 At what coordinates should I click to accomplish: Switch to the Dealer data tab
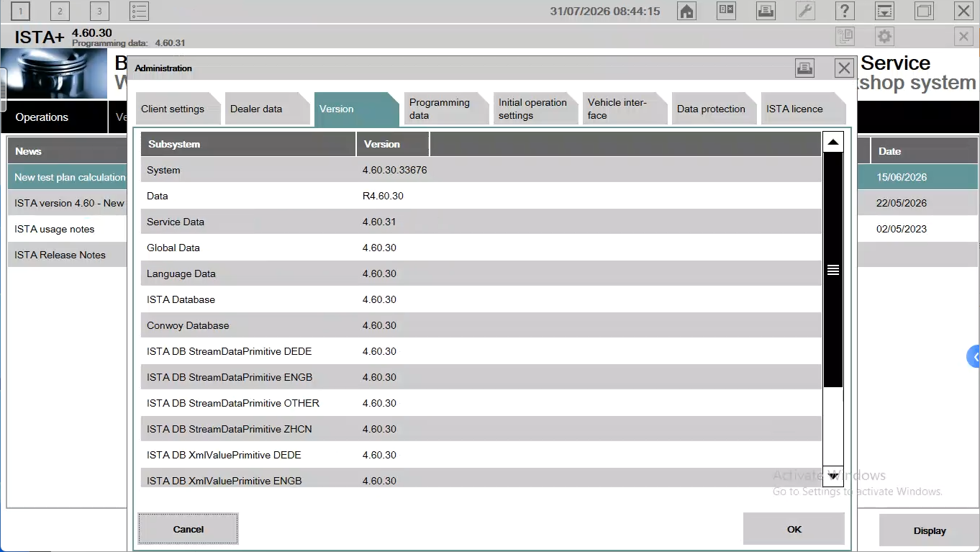(x=266, y=109)
